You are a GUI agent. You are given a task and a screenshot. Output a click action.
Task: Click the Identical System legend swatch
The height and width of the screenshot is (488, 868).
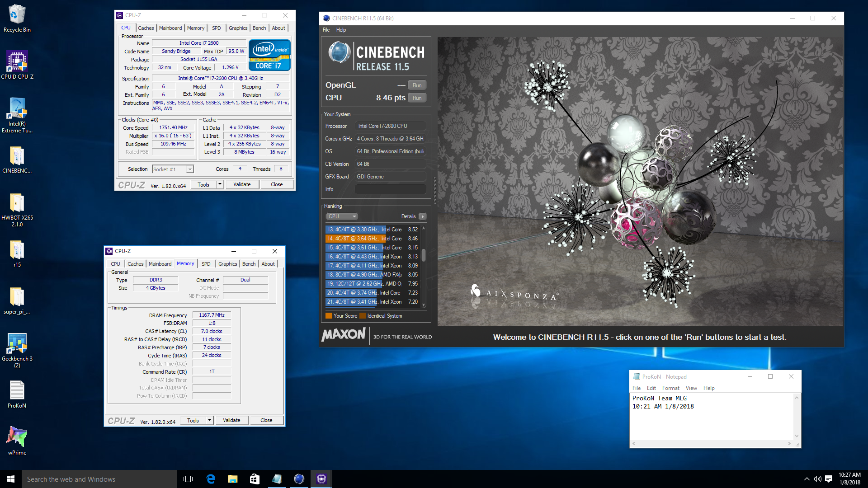(363, 316)
